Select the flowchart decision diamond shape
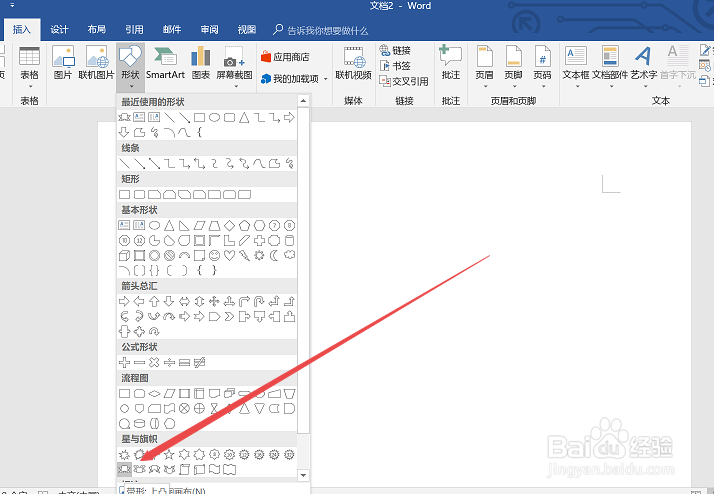714x494 pixels. pos(154,393)
